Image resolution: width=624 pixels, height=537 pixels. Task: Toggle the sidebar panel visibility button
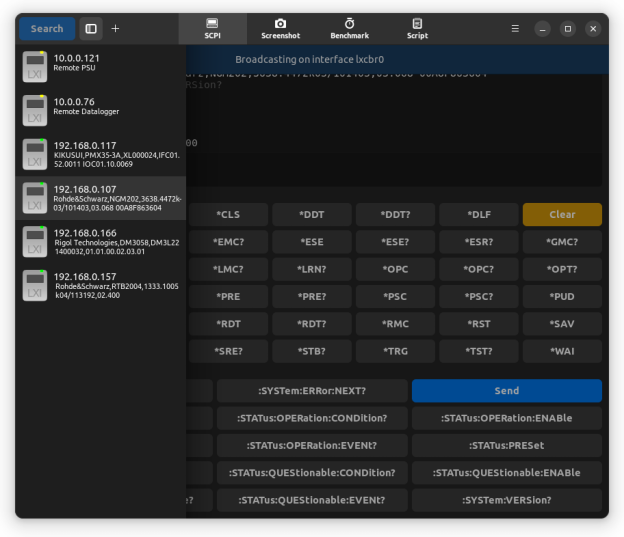pyautogui.click(x=91, y=29)
